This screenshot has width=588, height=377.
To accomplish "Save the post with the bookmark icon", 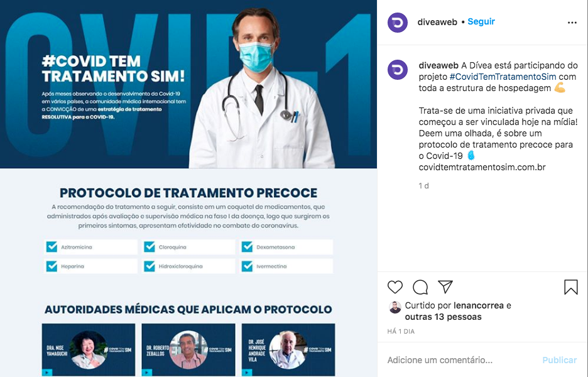I will [x=571, y=287].
